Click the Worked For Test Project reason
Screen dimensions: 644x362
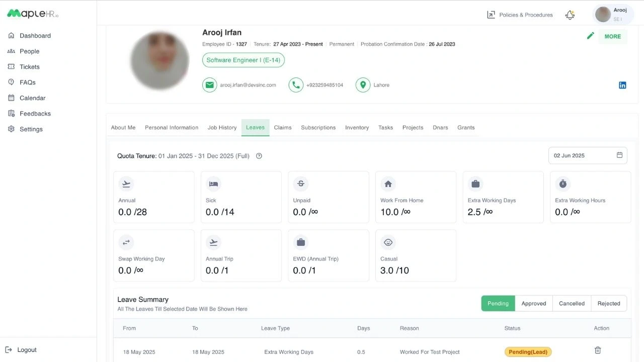430,352
